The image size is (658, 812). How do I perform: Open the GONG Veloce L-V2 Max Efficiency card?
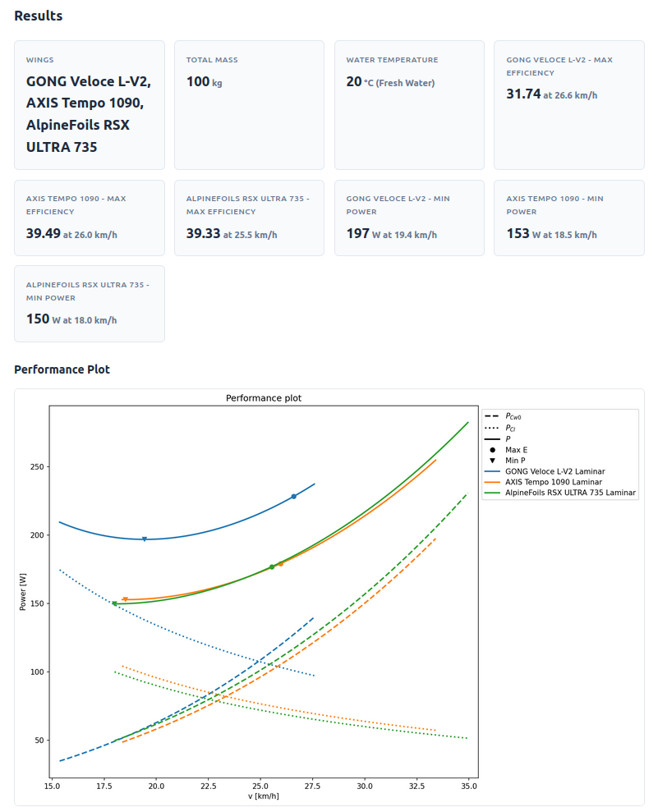click(568, 105)
